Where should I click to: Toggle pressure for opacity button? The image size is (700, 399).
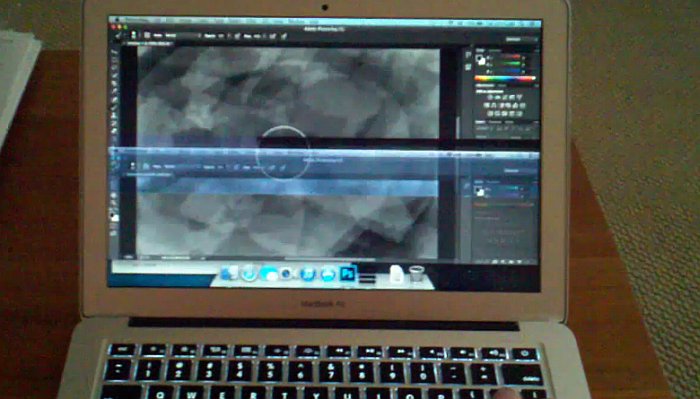[x=238, y=35]
